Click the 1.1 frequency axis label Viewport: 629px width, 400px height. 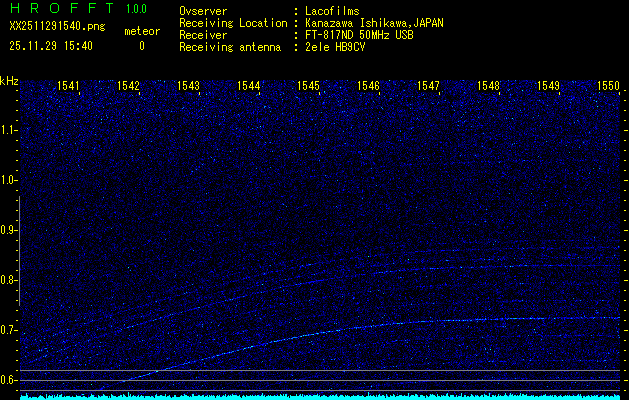pos(9,130)
